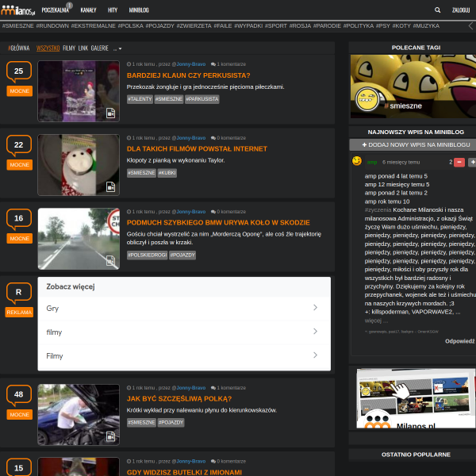Viewport: 476px width, 476px height.
Task: Click video icon on drummer thumbnail
Action: click(110, 113)
